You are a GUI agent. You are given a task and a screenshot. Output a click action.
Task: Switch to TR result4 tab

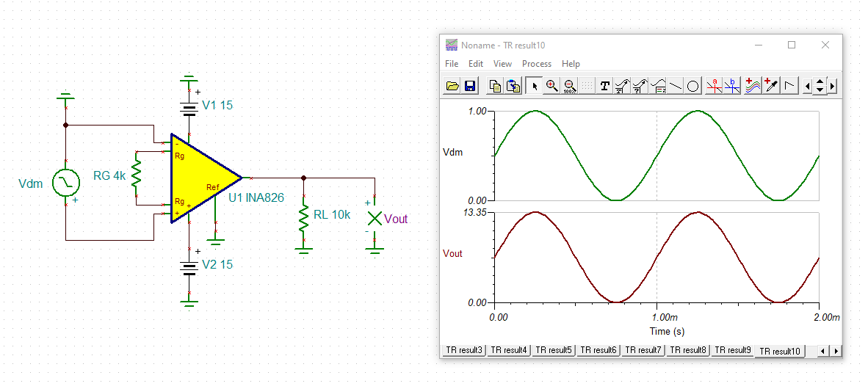pos(509,349)
